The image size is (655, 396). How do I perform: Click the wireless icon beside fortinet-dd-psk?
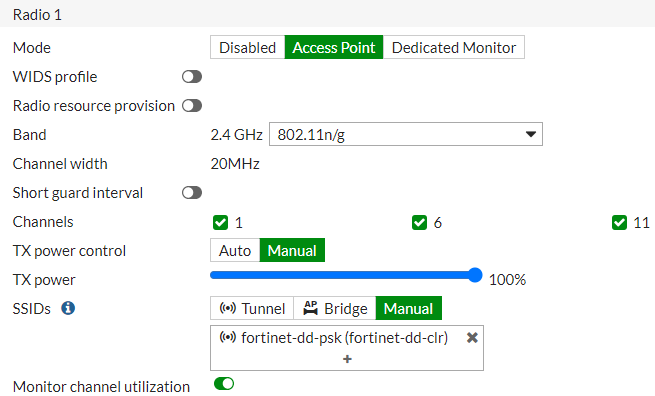pos(228,337)
